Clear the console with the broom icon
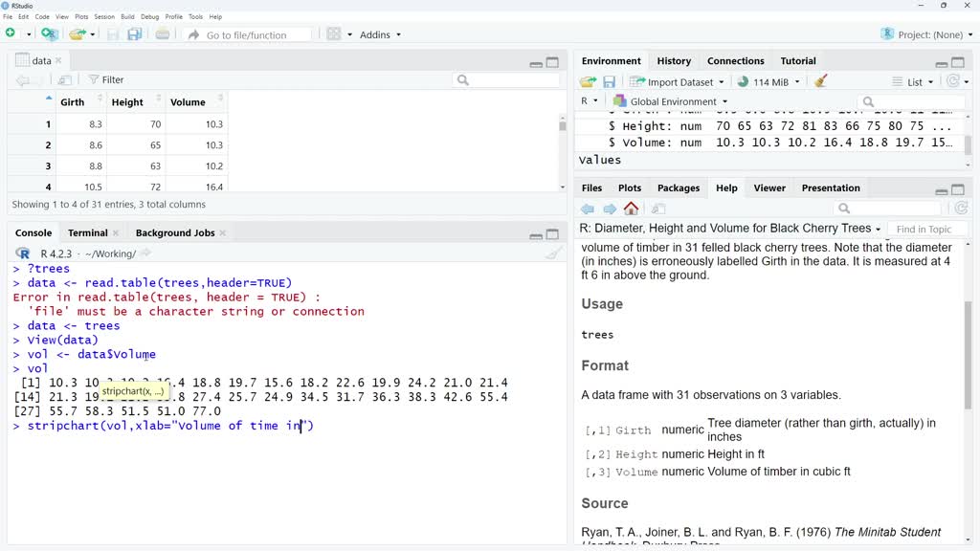 click(554, 253)
